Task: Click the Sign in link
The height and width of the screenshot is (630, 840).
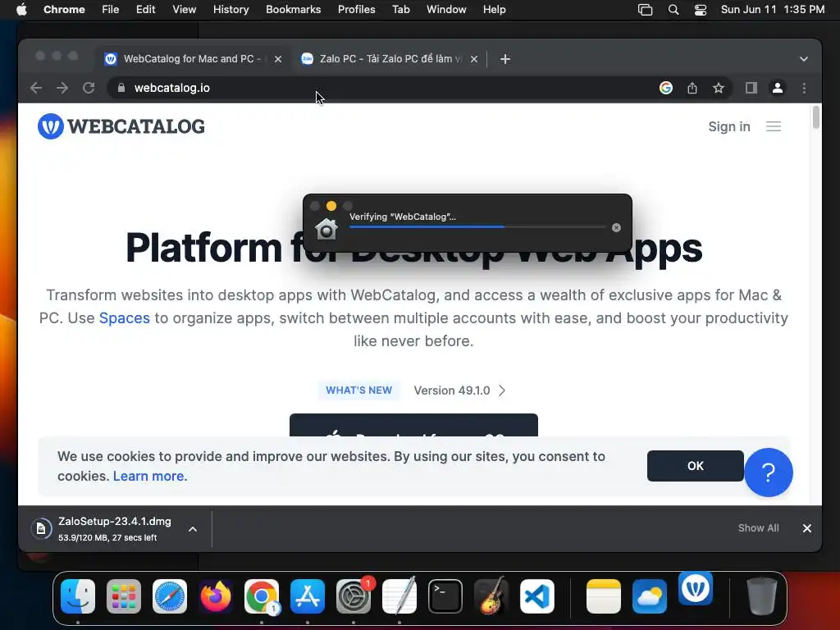Action: point(729,126)
